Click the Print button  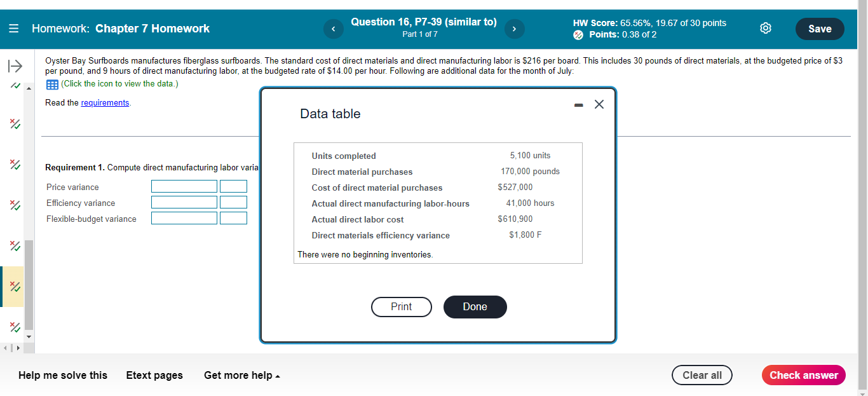coord(401,307)
